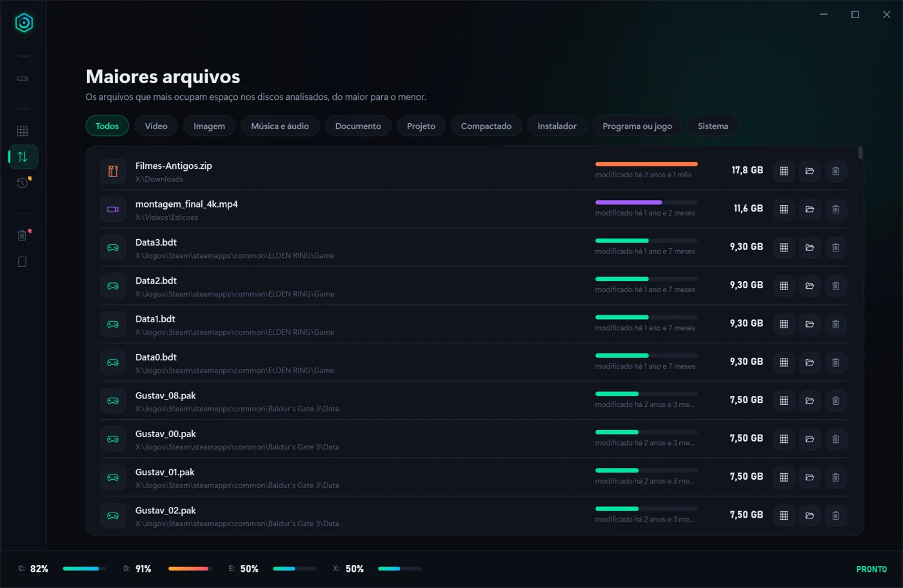Image resolution: width=903 pixels, height=588 pixels.
Task: Open the history clock sidebar icon
Action: coord(23,183)
